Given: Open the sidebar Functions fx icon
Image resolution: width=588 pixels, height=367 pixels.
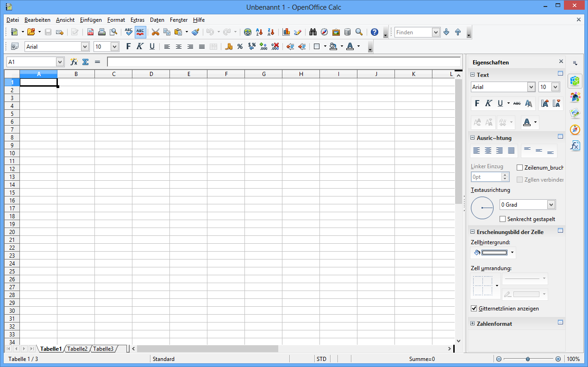Looking at the screenshot, I should coord(575,146).
